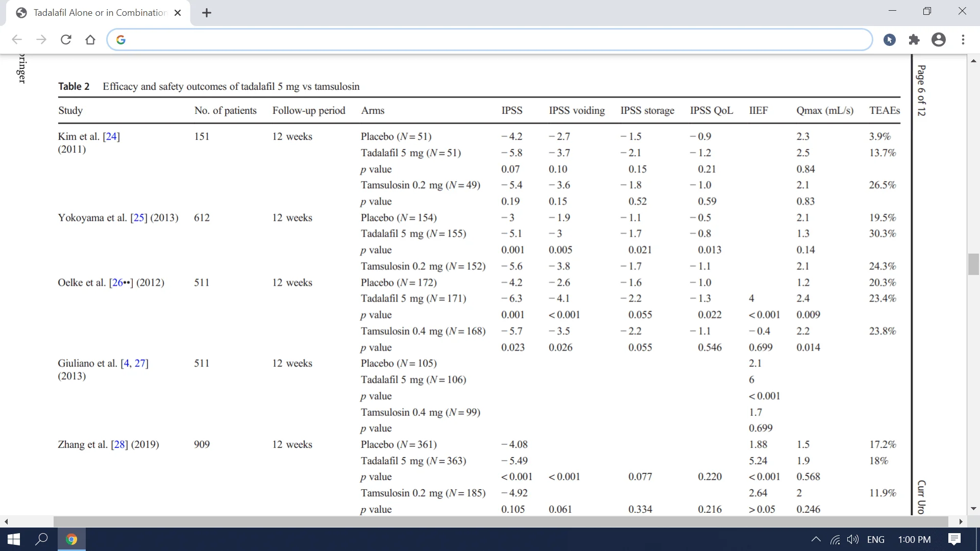Click the 'IPSS QoL' column header

point(712,110)
